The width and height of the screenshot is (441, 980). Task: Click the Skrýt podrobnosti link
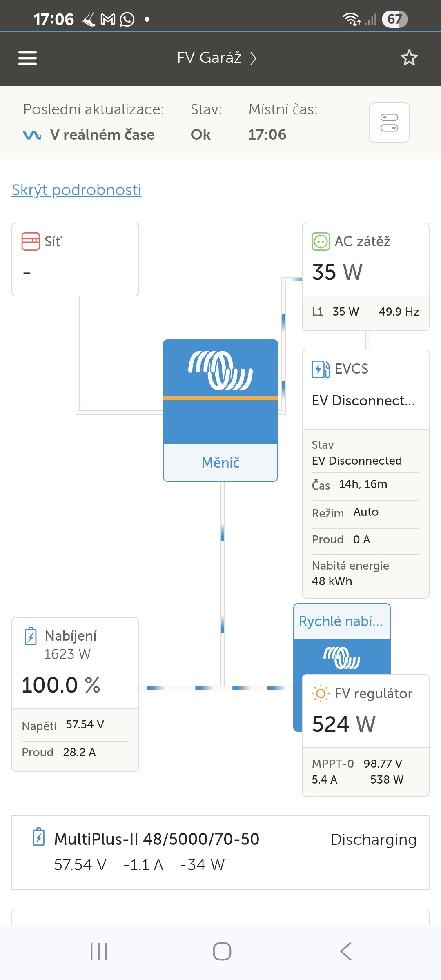tap(76, 190)
